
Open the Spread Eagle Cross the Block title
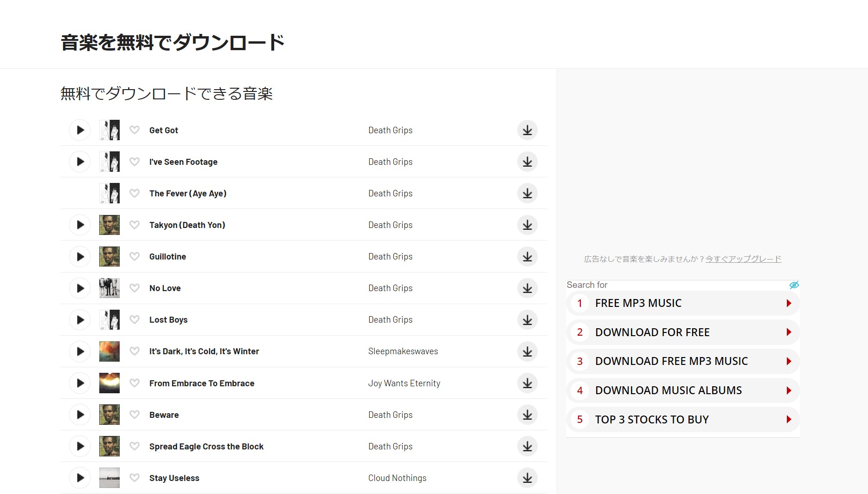[206, 447]
